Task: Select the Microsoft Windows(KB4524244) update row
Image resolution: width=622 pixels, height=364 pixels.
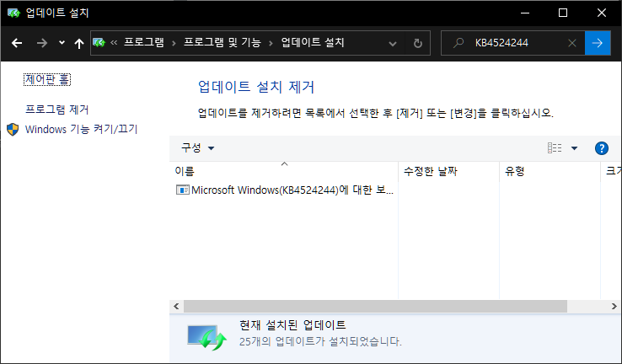Action: (284, 190)
